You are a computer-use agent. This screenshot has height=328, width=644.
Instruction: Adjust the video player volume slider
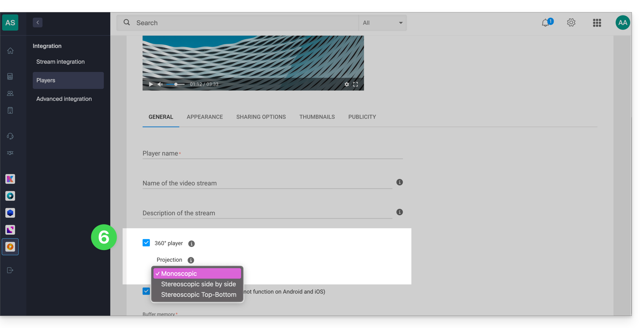[x=176, y=84]
